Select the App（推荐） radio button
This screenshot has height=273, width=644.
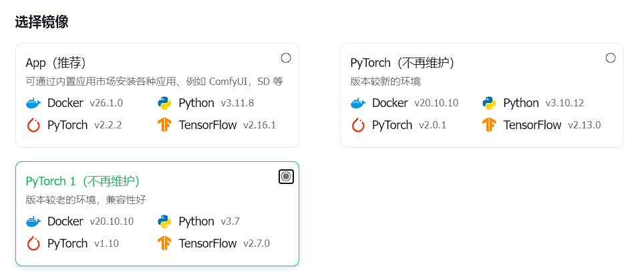point(286,58)
